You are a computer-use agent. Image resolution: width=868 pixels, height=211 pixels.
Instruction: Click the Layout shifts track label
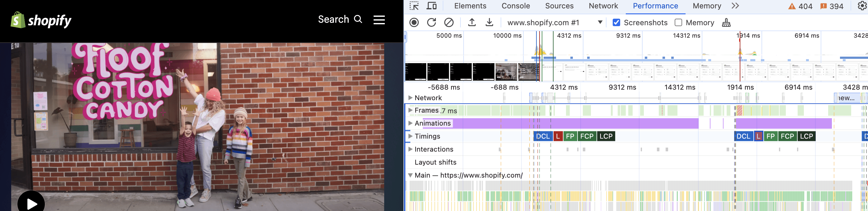(x=435, y=162)
